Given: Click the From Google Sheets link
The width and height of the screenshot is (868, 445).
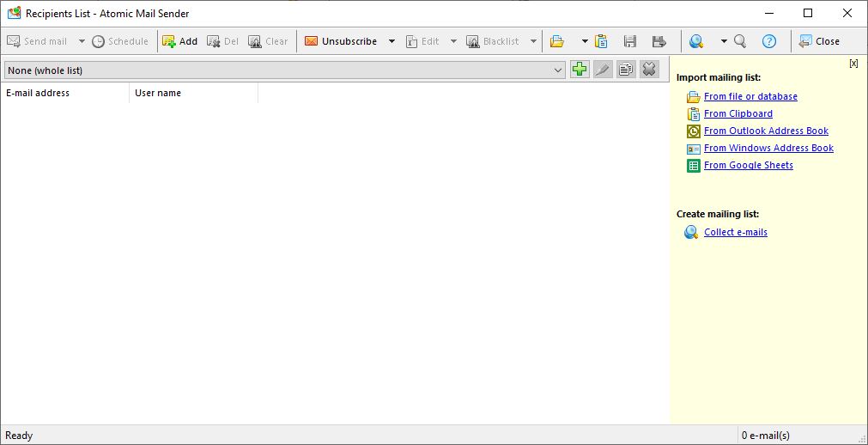Looking at the screenshot, I should 749,165.
